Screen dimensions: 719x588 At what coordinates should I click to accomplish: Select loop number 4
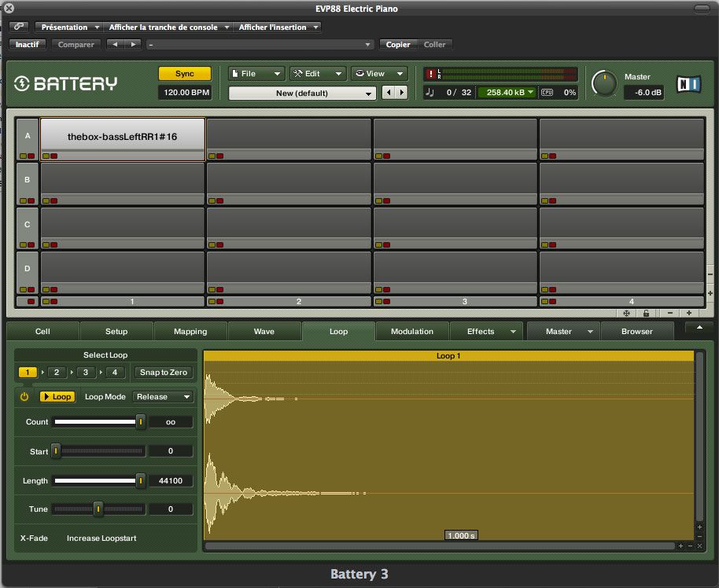pyautogui.click(x=115, y=372)
